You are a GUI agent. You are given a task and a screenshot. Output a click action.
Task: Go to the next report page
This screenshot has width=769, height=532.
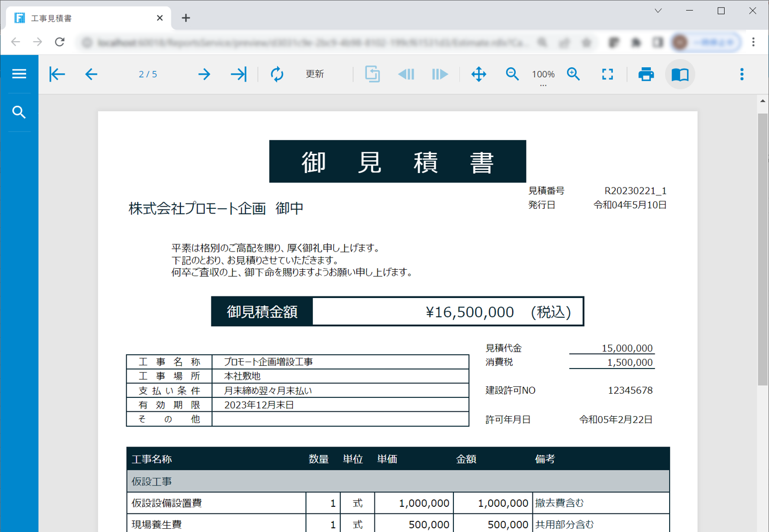click(204, 74)
